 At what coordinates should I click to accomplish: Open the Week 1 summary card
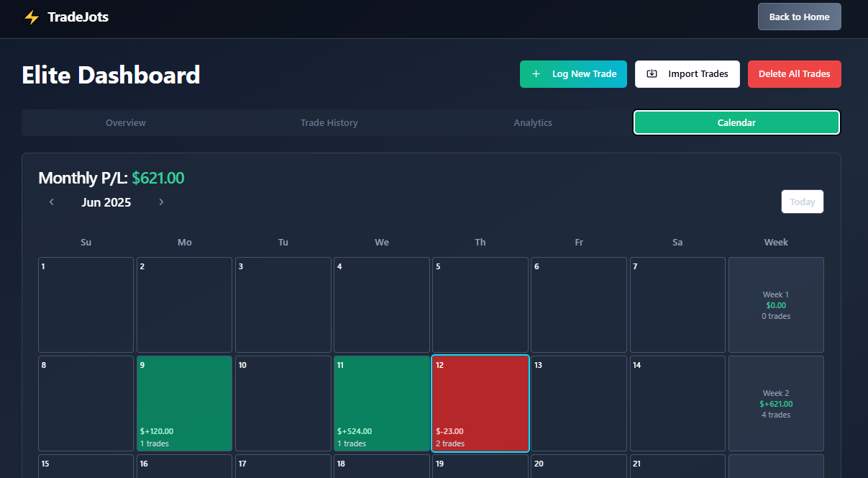click(776, 305)
